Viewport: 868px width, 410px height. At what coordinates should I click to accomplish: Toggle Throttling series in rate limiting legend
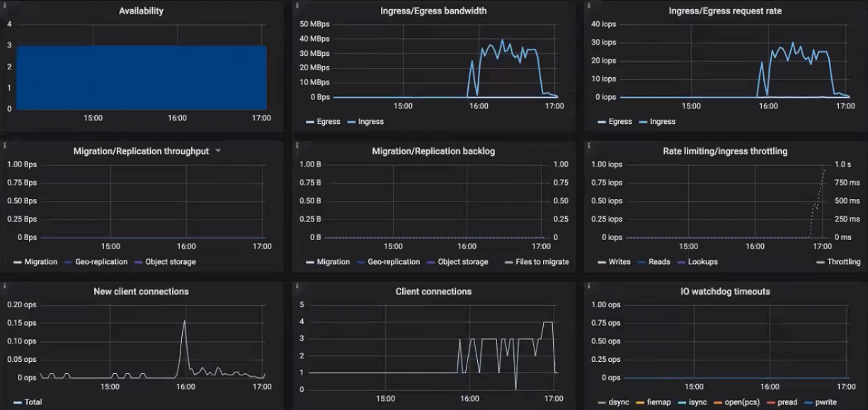843,262
